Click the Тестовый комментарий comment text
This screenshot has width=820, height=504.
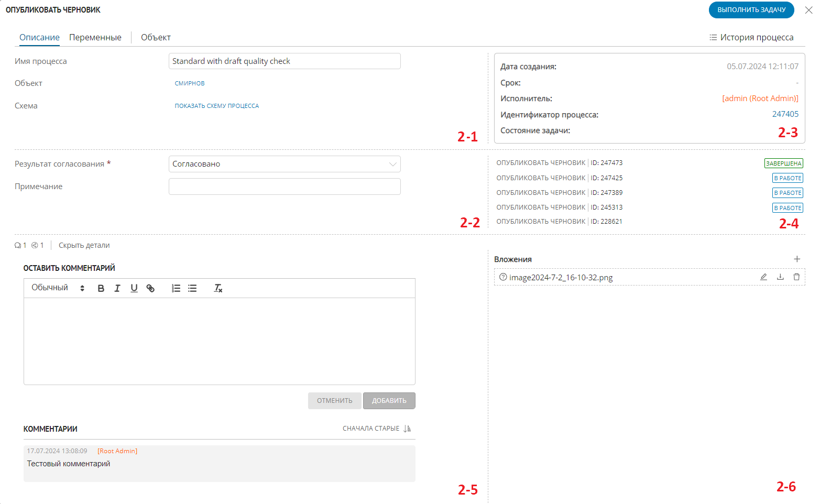point(69,464)
